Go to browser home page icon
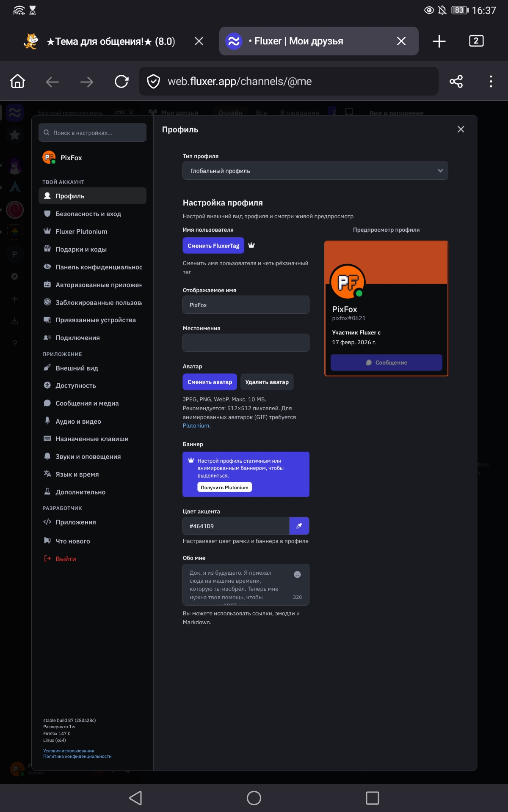The height and width of the screenshot is (812, 508). (18, 82)
